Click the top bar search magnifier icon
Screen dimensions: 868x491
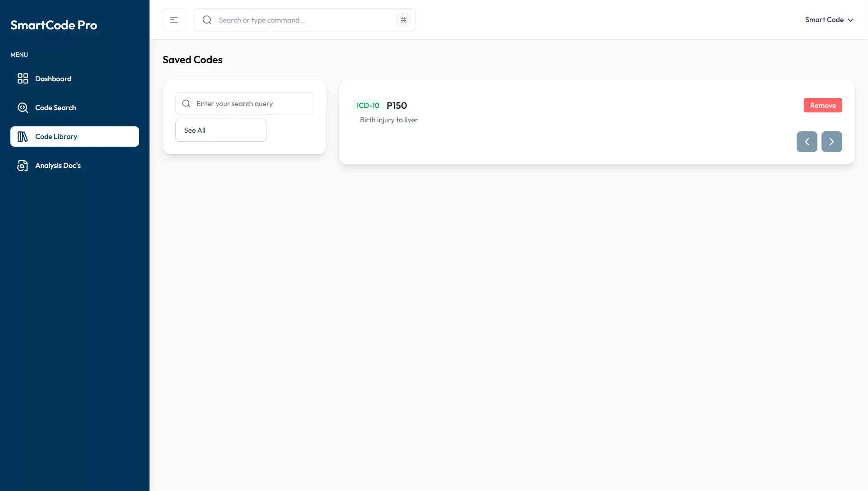[x=207, y=20]
